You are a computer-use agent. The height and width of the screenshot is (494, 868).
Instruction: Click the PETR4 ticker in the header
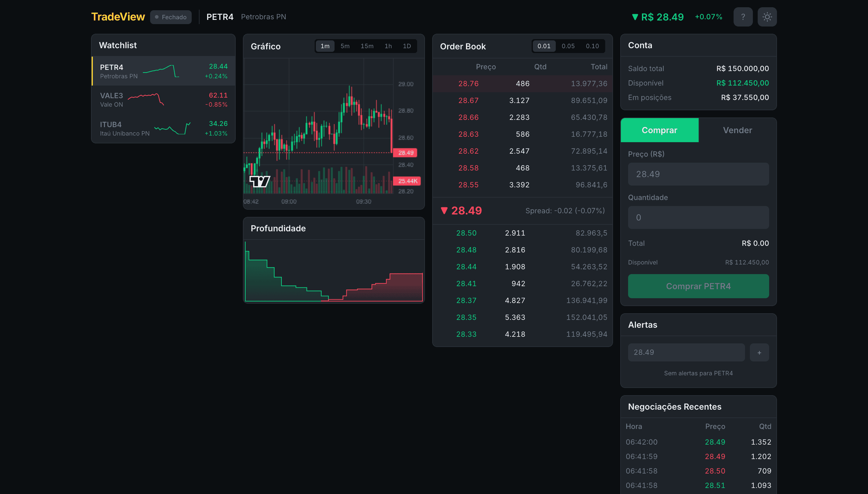pyautogui.click(x=220, y=17)
